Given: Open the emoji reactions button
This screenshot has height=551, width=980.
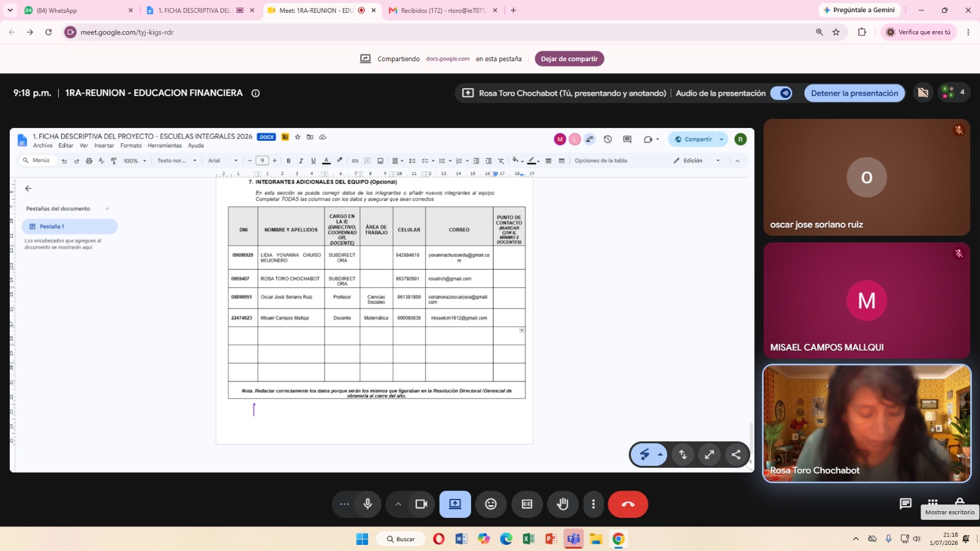Looking at the screenshot, I should pos(491,504).
